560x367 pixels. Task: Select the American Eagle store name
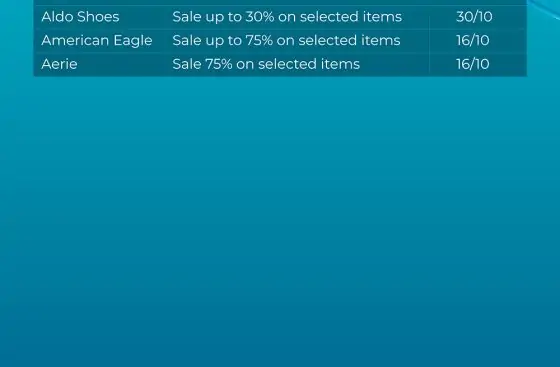click(x=97, y=41)
